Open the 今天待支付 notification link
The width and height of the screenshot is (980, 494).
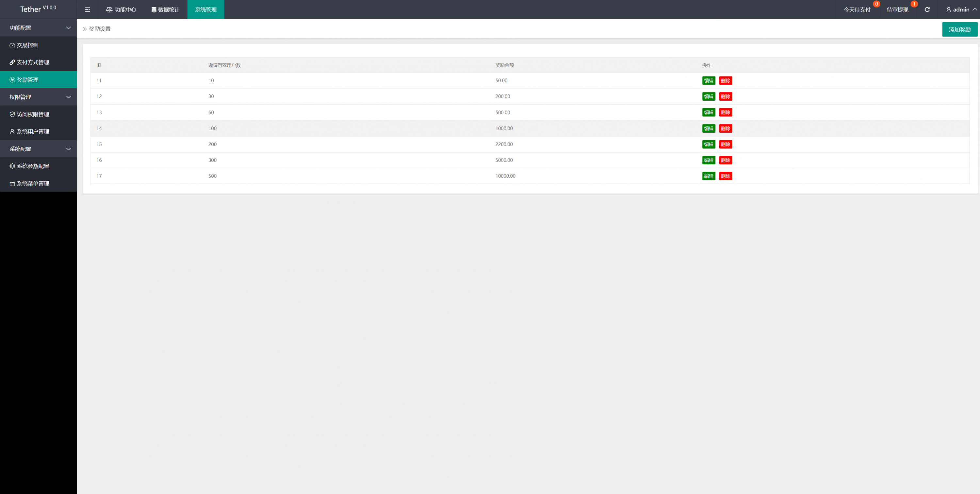click(x=857, y=9)
